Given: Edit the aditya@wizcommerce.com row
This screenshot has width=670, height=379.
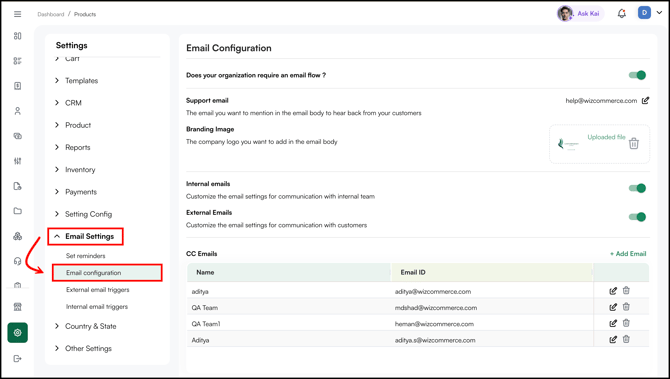Looking at the screenshot, I should pos(613,291).
